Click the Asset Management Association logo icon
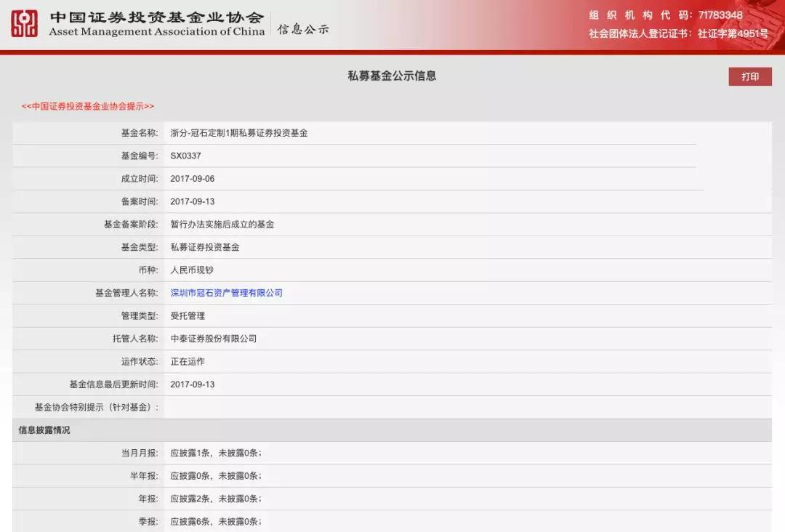Viewport: 785px width, 532px height. (x=24, y=23)
